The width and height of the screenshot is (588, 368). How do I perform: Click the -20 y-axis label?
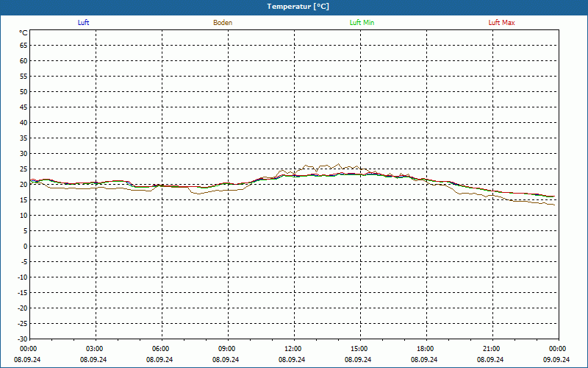tap(23, 308)
